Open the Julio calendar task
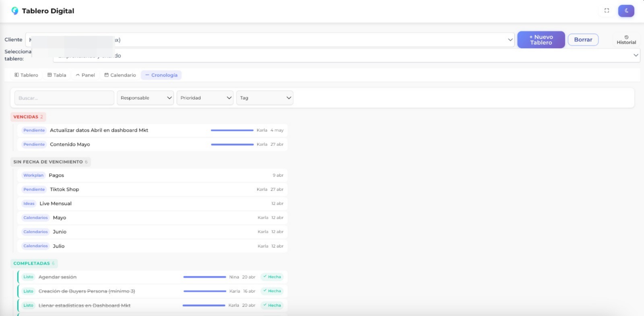Viewport: 644px width, 316px height. click(152, 246)
